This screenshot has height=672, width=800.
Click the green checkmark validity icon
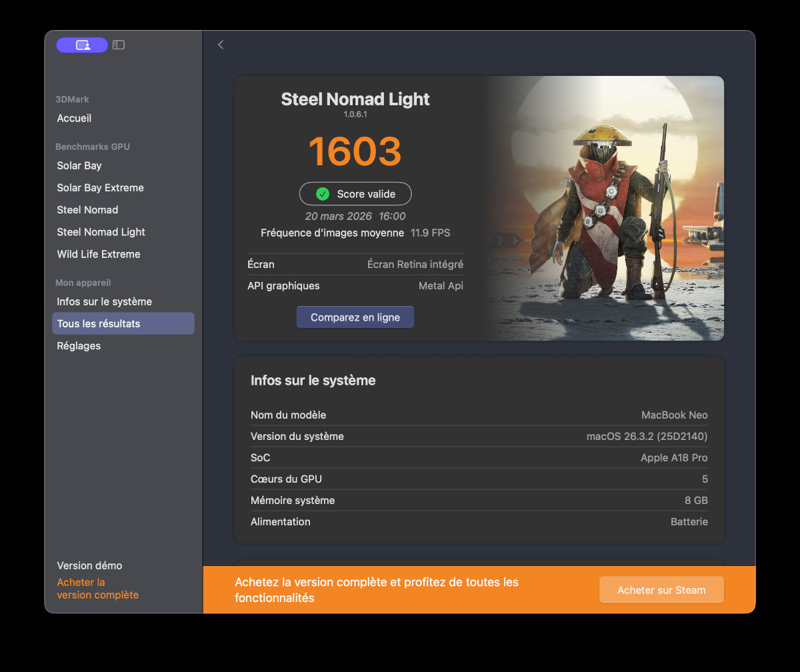[323, 194]
